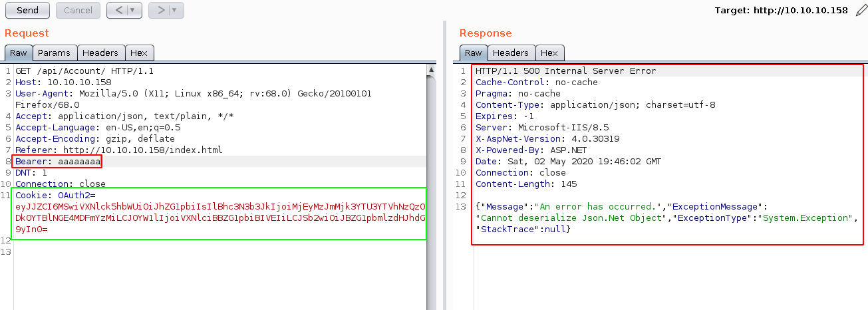Open the Headers tab in Request panel
Screen dimensions: 868x310
point(100,53)
